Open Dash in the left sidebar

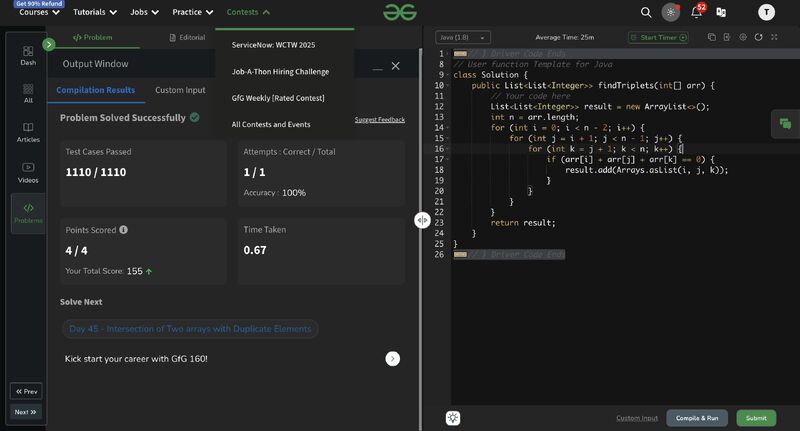pyautogui.click(x=28, y=56)
